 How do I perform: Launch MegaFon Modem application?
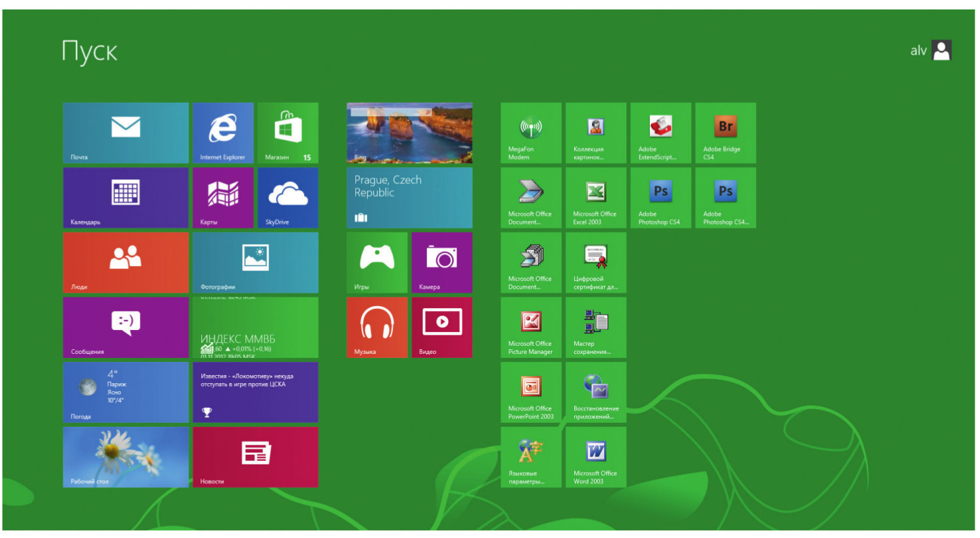pos(531,133)
